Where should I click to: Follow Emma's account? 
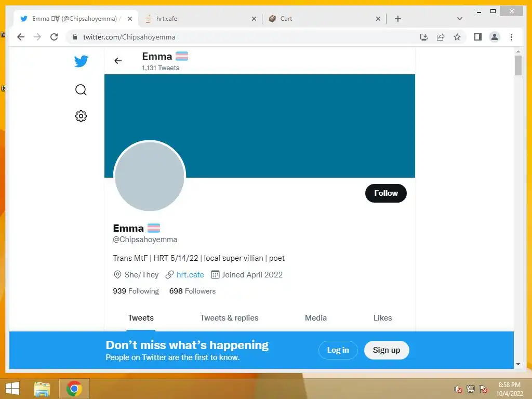point(386,193)
